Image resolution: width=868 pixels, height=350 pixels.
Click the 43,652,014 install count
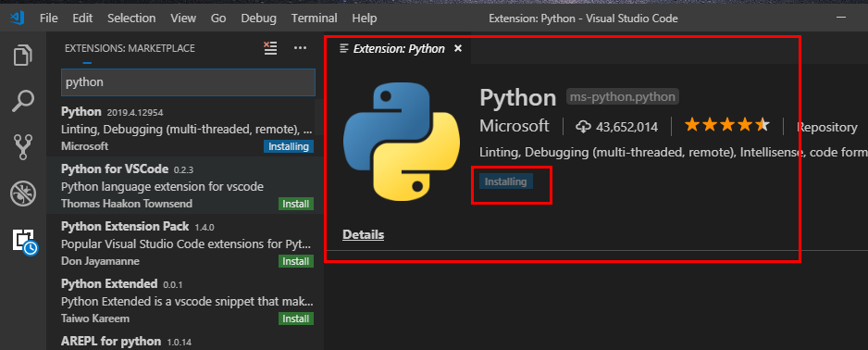(x=626, y=128)
